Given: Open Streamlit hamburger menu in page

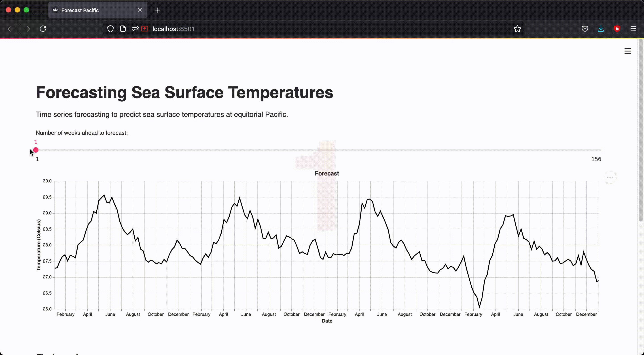Looking at the screenshot, I should click(627, 51).
